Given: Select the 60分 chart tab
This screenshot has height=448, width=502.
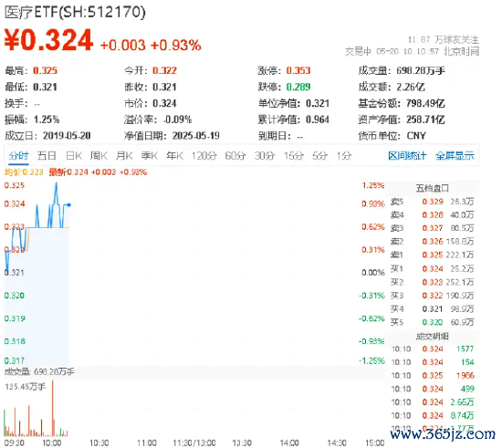Looking at the screenshot, I should tap(235, 156).
